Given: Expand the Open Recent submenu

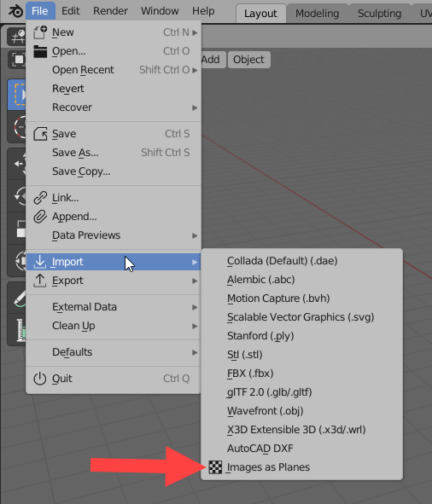Looking at the screenshot, I should coord(114,70).
